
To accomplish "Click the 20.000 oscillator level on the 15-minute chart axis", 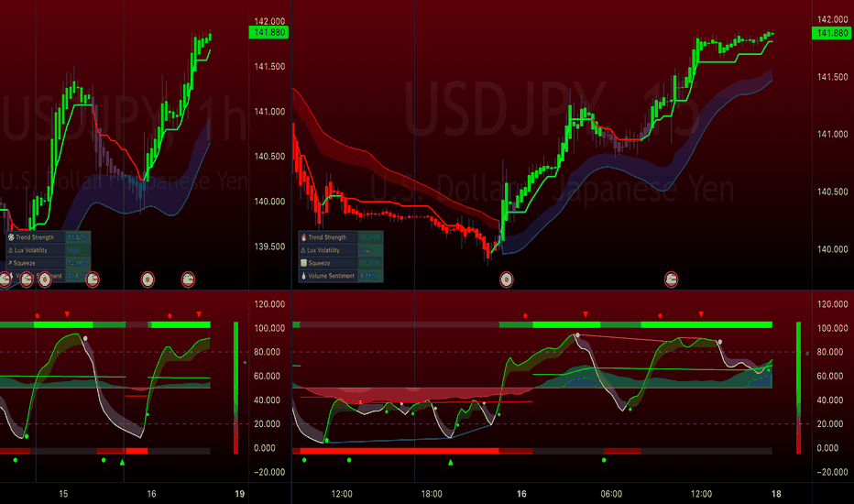I will (x=832, y=424).
